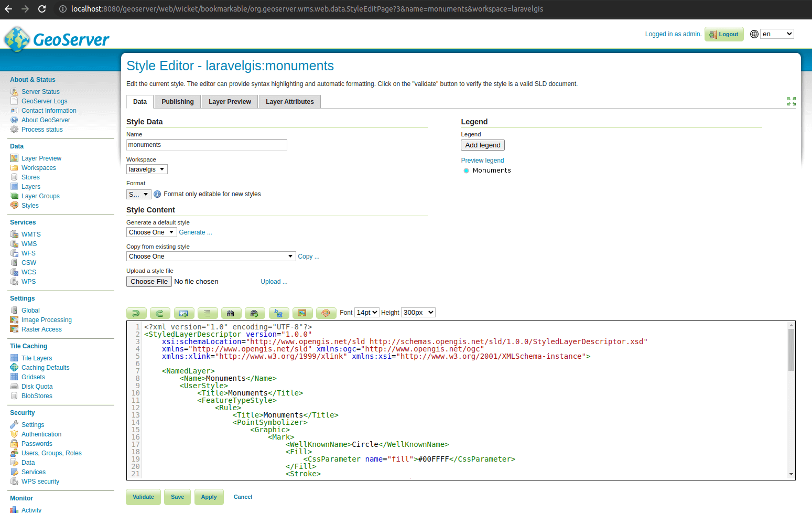Image resolution: width=812 pixels, height=513 pixels.
Task: Click the find (binoculars) toolbar icon
Action: 231,313
